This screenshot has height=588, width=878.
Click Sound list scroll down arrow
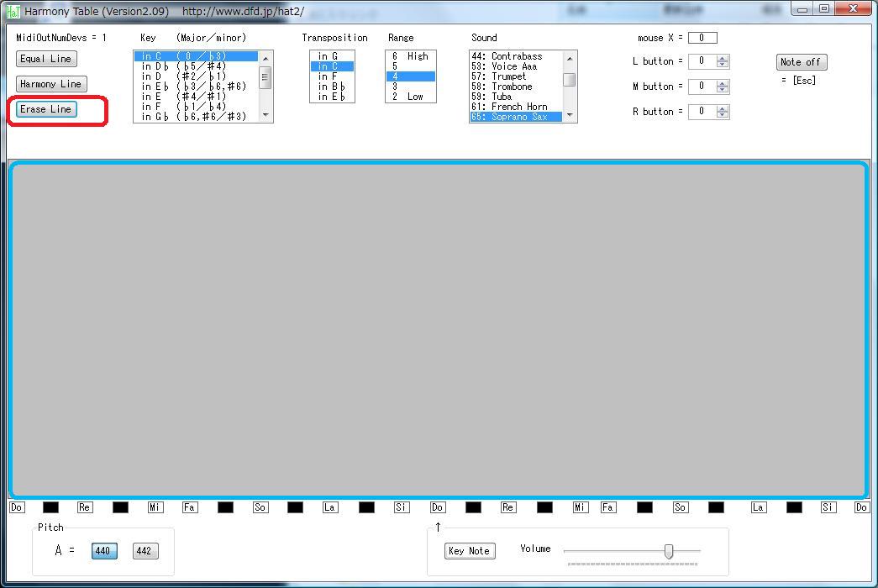tap(570, 115)
